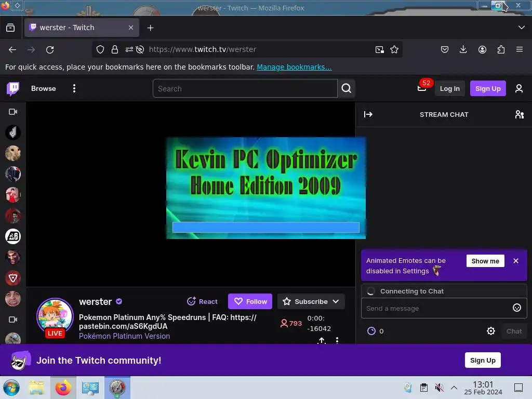Click the werster channel name
The height and width of the screenshot is (399, 532).
(96, 302)
